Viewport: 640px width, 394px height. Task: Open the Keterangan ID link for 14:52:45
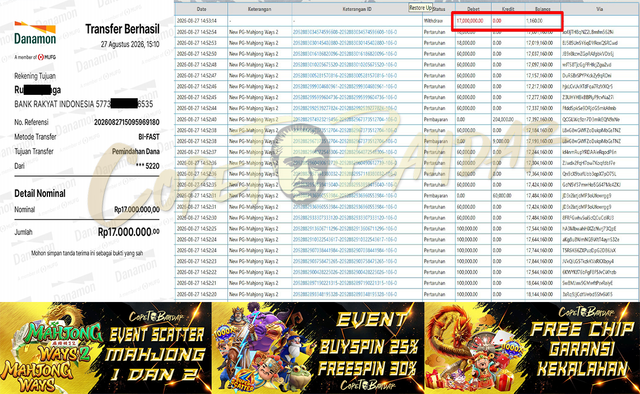pyautogui.click(x=344, y=97)
